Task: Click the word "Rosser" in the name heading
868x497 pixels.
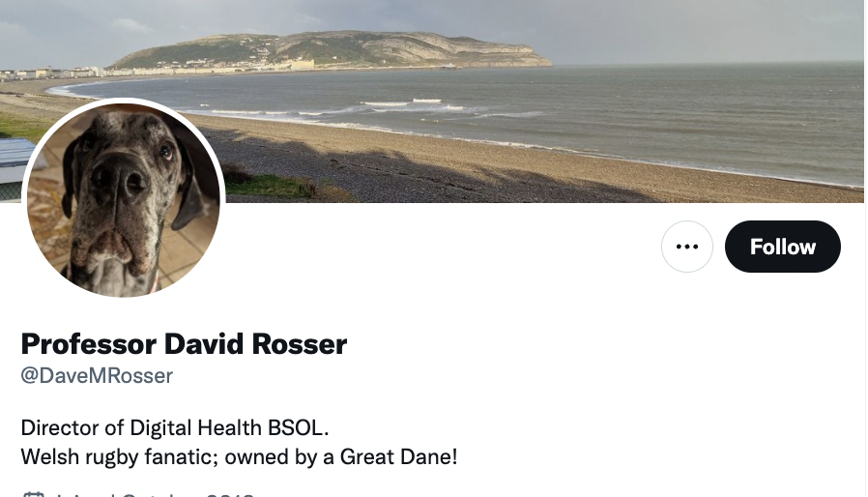Action: [x=300, y=343]
